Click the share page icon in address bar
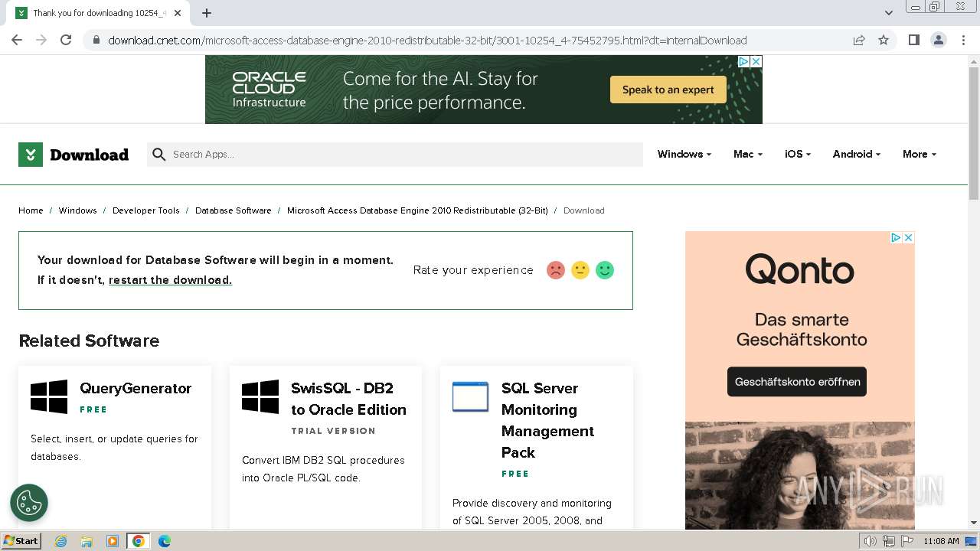 (859, 40)
